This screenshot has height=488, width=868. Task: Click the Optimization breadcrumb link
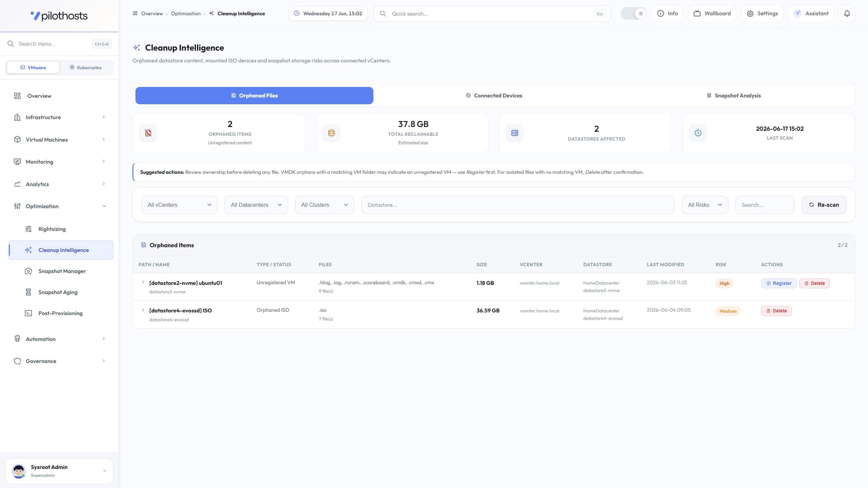point(186,14)
